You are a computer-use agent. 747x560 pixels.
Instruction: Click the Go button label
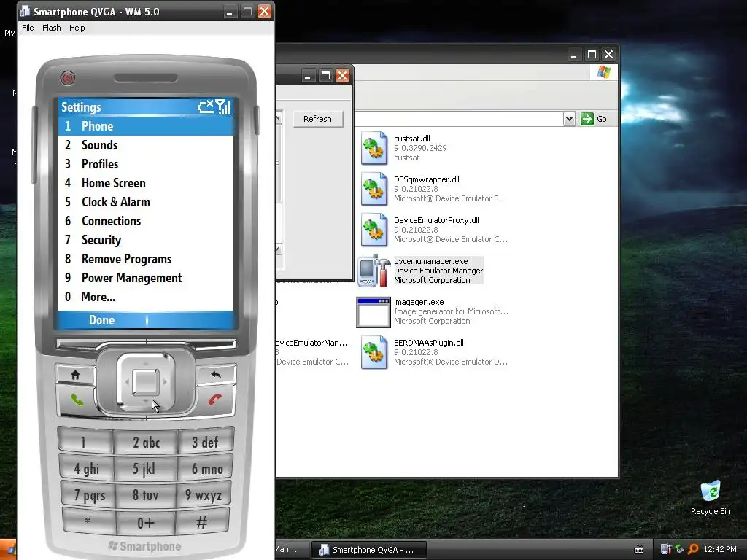click(x=602, y=119)
